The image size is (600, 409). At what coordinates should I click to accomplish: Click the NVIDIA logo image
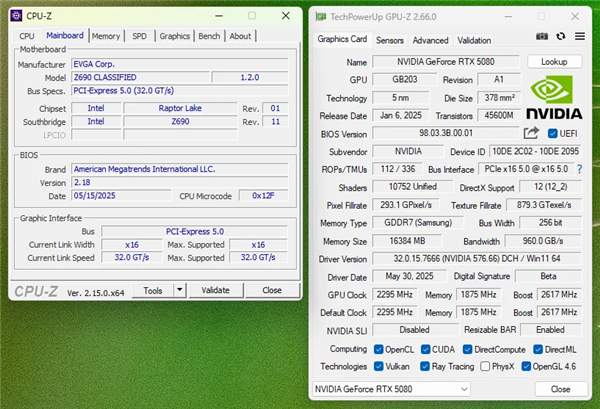553,97
